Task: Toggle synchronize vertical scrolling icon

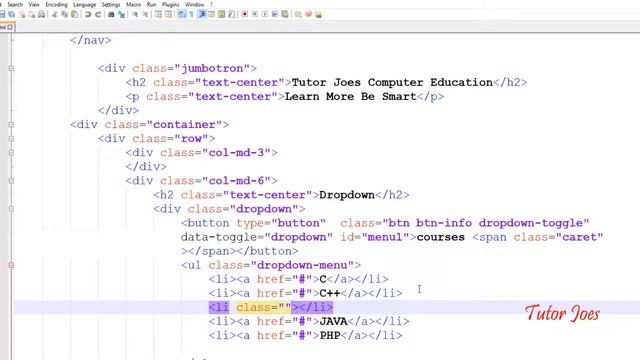Action: point(158,14)
